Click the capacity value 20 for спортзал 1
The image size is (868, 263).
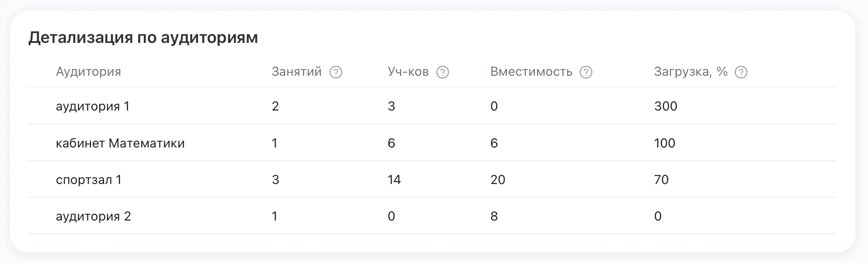pos(498,179)
